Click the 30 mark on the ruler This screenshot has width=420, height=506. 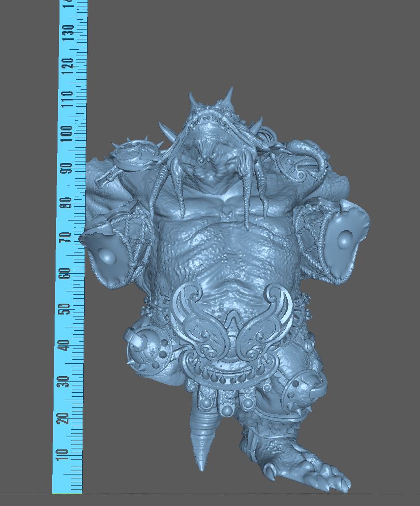(x=64, y=381)
